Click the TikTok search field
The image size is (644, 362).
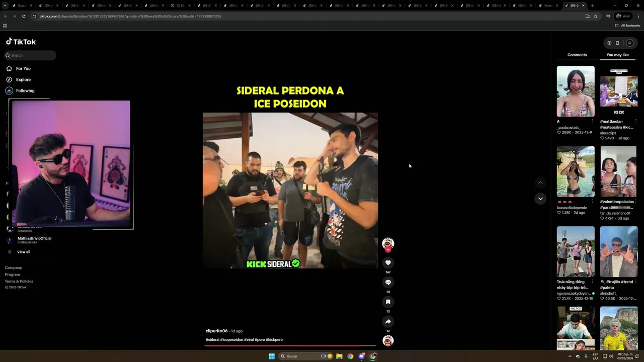click(30, 55)
